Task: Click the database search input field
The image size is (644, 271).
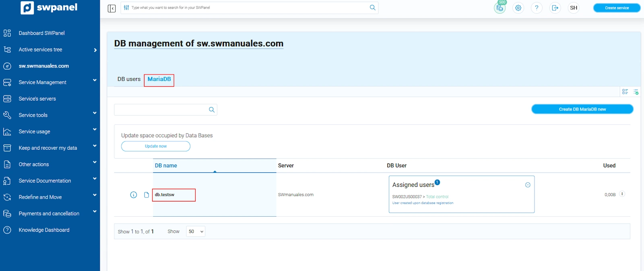Action: (x=161, y=110)
